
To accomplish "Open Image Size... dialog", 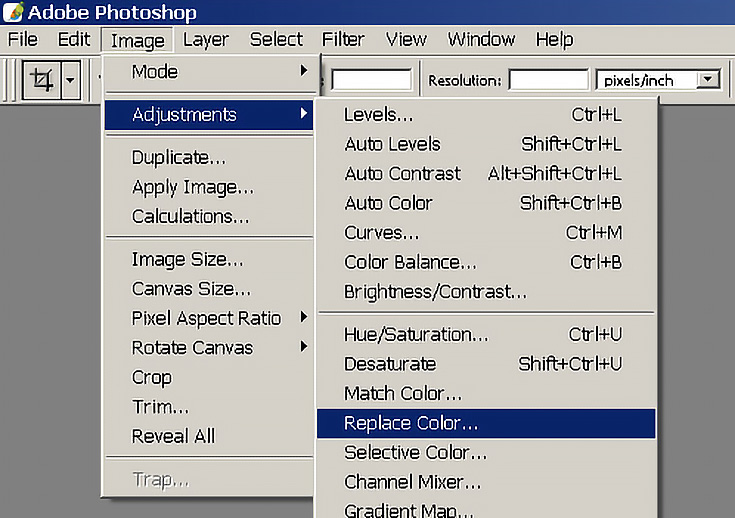I will click(209, 259).
